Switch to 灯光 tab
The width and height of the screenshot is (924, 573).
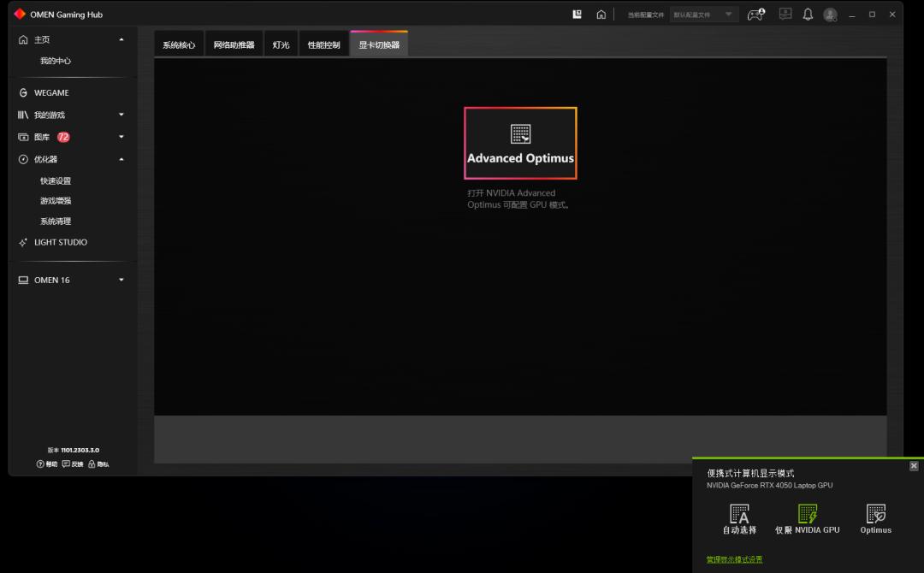281,44
